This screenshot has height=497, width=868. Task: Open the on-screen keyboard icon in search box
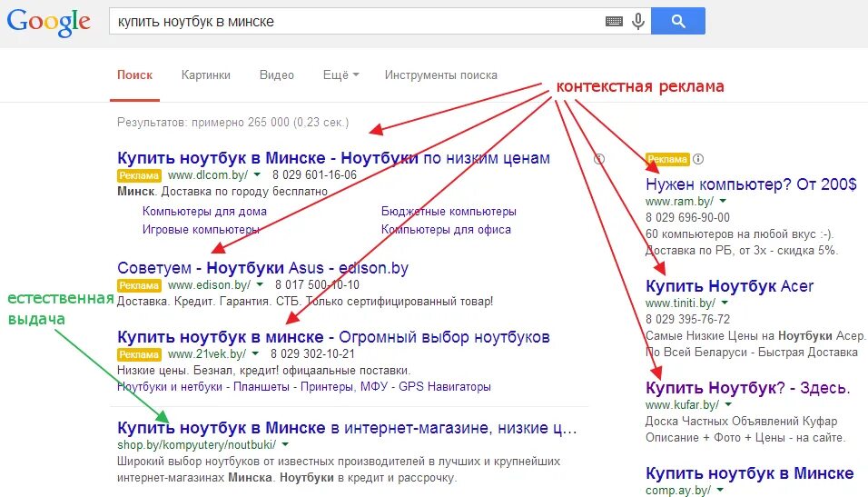point(614,22)
